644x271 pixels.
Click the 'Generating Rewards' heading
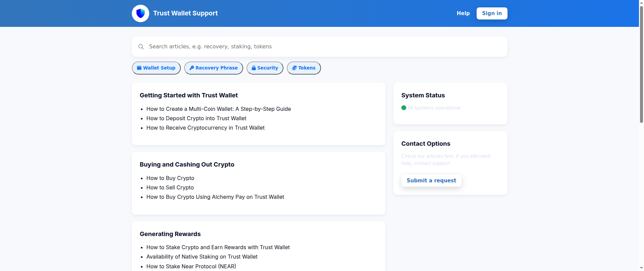click(x=170, y=234)
